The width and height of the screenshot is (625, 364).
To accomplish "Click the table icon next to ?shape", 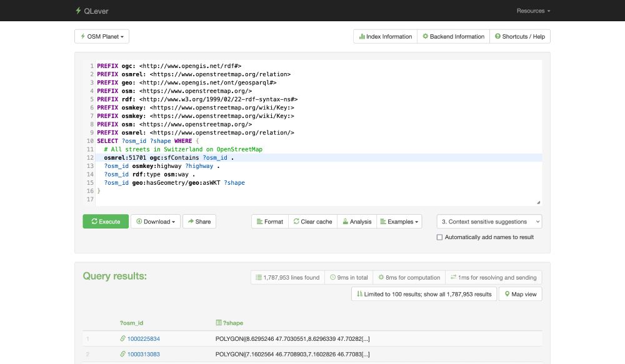I will pos(218,323).
